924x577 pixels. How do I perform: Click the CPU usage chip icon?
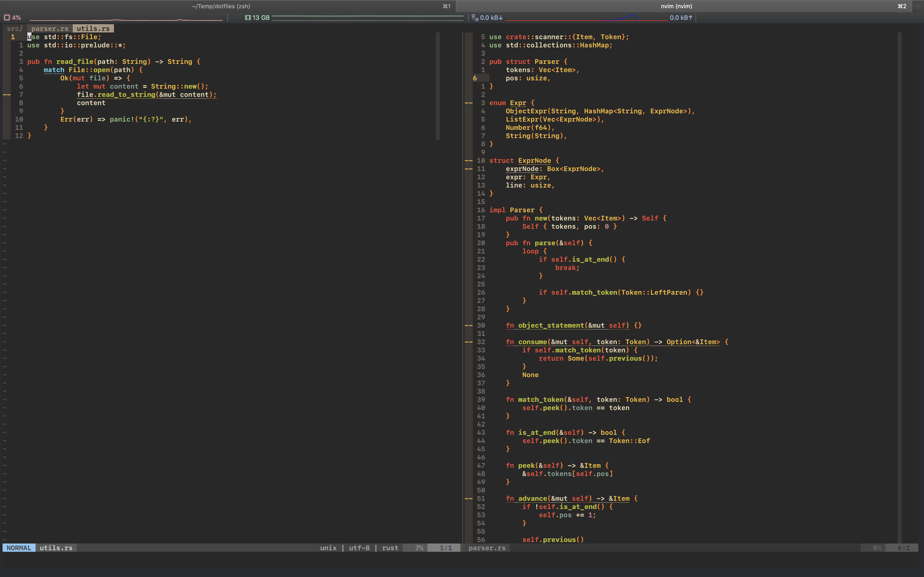(6, 18)
